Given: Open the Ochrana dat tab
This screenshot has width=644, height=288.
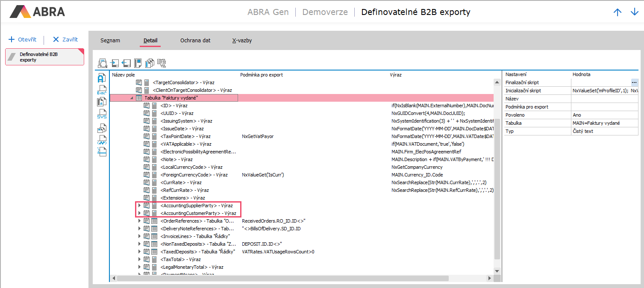Looking at the screenshot, I should coord(195,41).
